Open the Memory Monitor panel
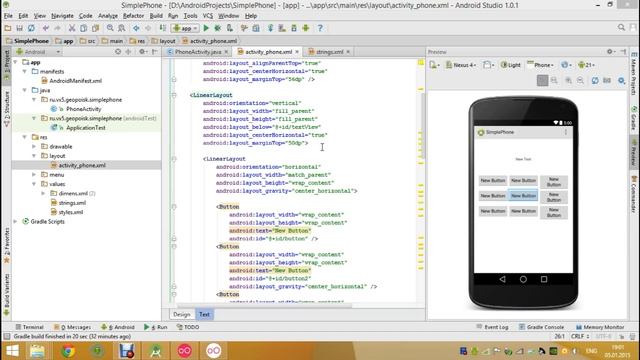640x360 pixels. pos(600,327)
